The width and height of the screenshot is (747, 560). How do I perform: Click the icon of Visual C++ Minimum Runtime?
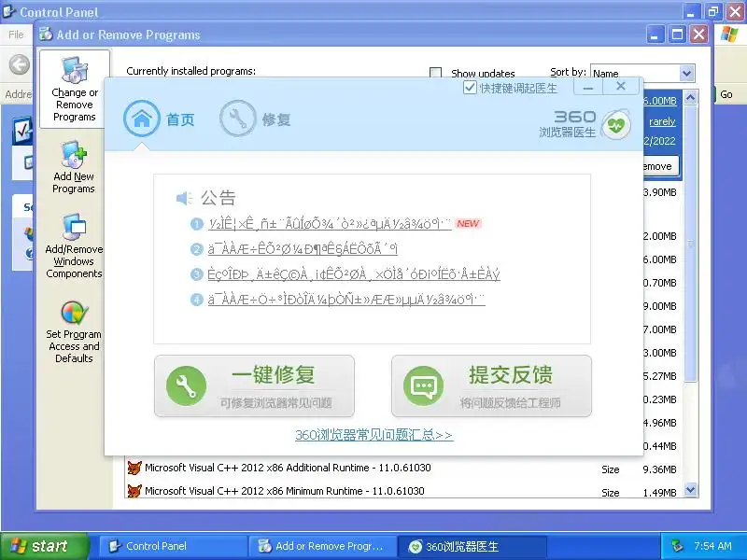(134, 491)
